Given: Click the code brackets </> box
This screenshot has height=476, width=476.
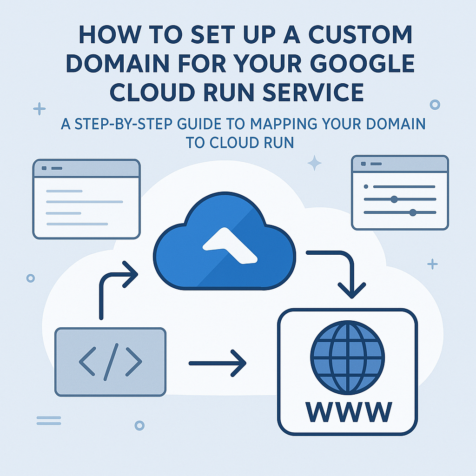Looking at the screenshot, I should tap(110, 362).
